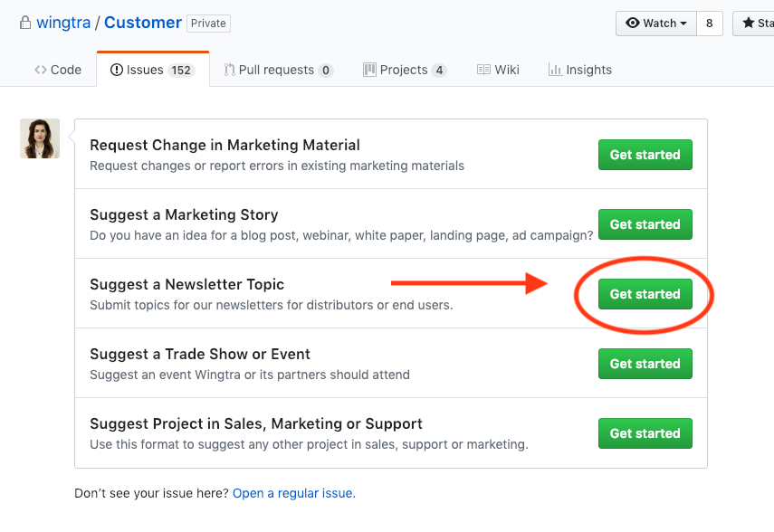Click the eye icon in Watch button
774x532 pixels.
pos(633,24)
